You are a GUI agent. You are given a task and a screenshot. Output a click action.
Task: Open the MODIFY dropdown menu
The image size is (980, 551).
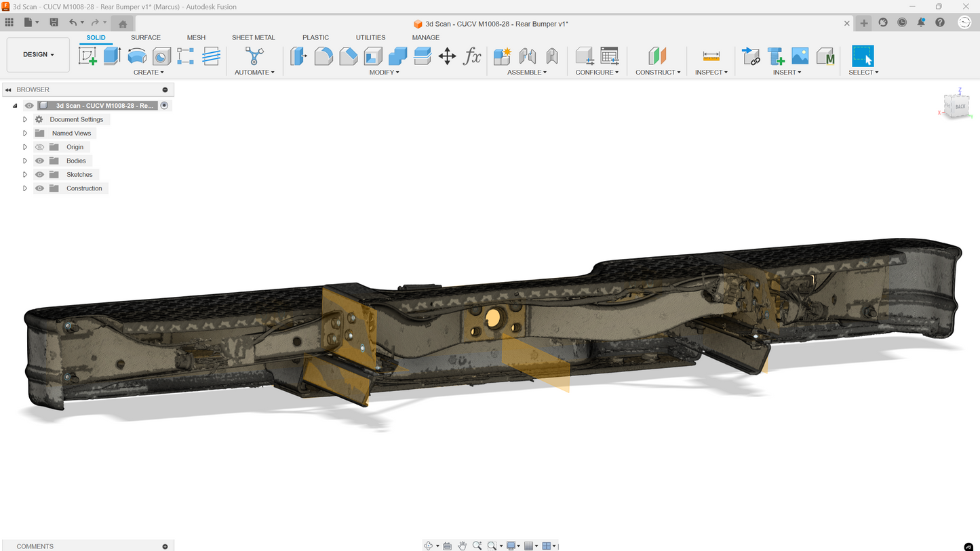click(384, 73)
